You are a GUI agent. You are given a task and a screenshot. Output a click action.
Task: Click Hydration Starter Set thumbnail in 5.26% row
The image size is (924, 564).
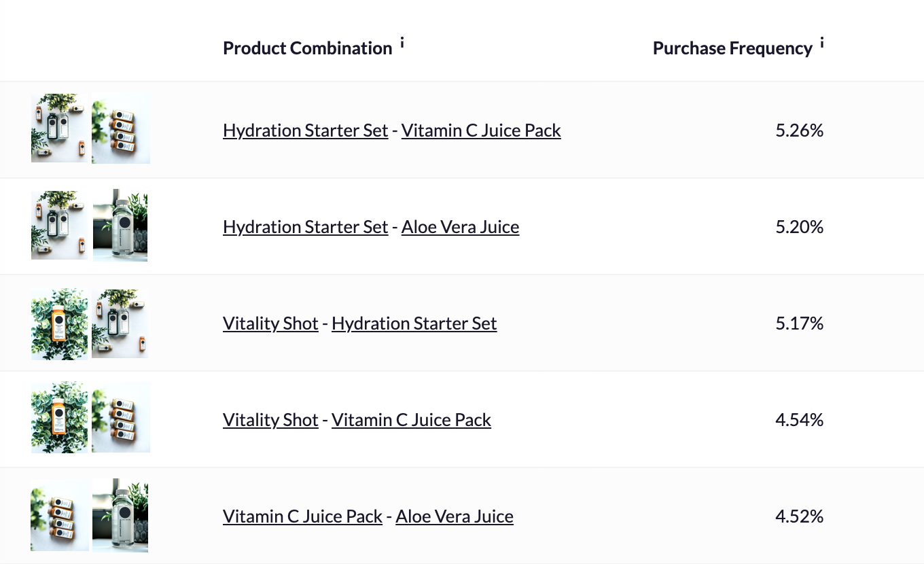pyautogui.click(x=59, y=128)
